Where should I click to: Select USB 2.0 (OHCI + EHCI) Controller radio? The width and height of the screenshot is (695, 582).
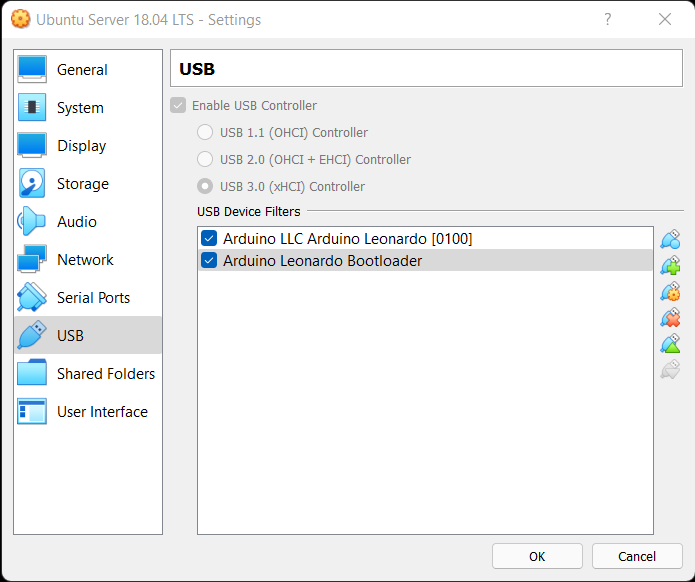point(205,159)
